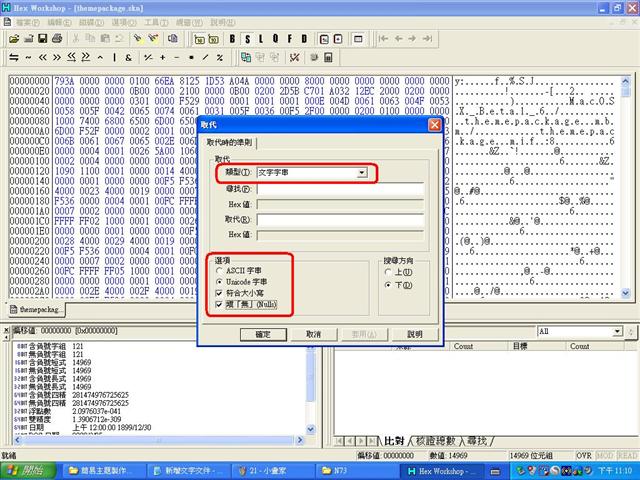640x480 pixels.
Task: Click the 尋找(F) text input field
Action: click(x=340, y=189)
